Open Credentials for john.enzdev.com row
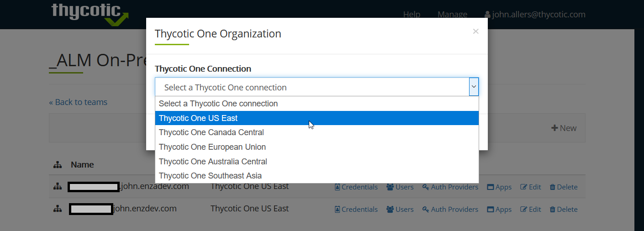The image size is (644, 231). pos(356,210)
